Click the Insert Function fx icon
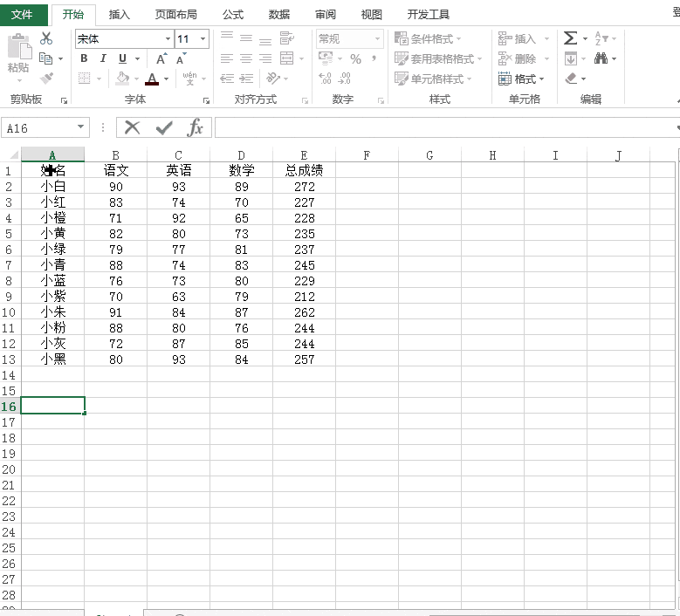The width and height of the screenshot is (680, 616). [196, 128]
